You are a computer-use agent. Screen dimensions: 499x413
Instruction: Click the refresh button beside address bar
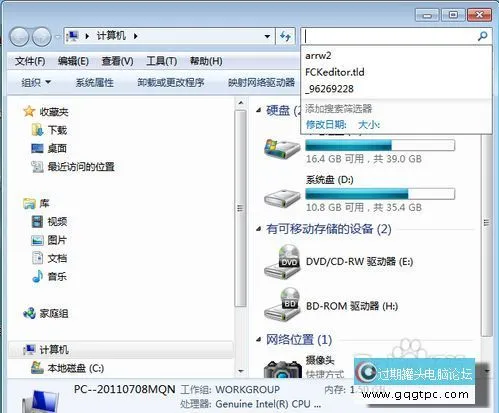pyautogui.click(x=285, y=36)
